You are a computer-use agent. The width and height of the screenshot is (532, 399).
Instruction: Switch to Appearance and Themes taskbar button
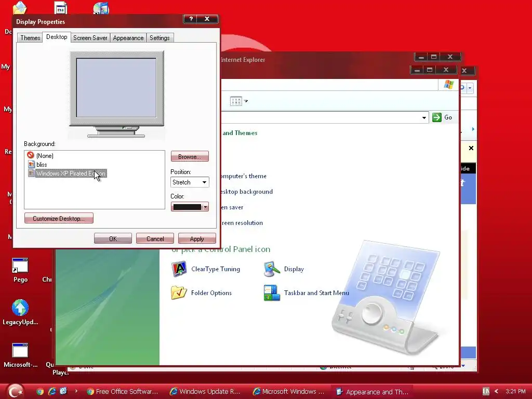371,392
